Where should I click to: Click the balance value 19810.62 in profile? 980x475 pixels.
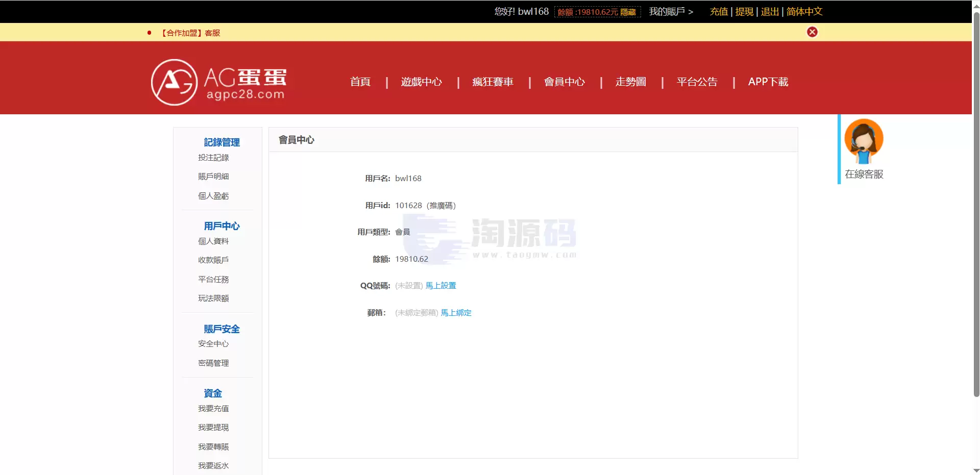411,259
